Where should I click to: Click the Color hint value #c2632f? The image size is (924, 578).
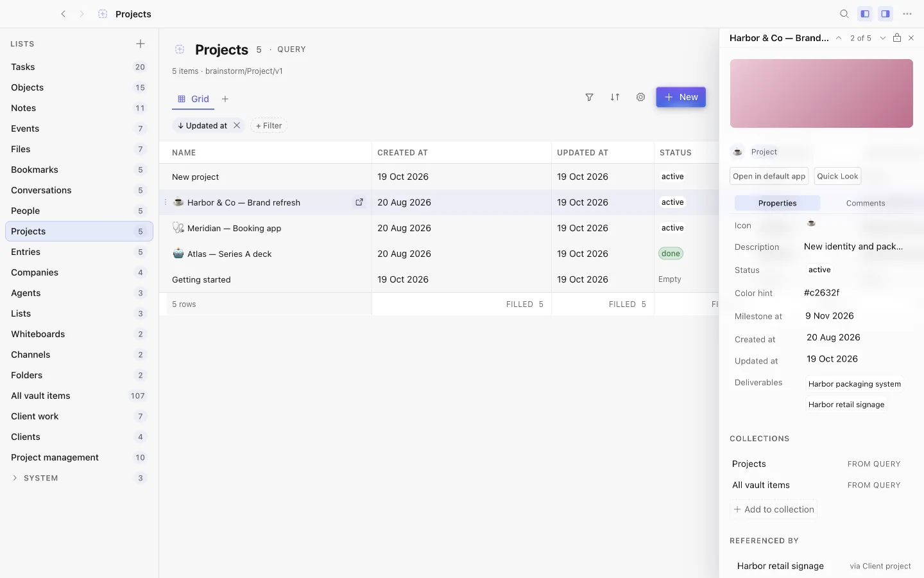pyautogui.click(x=822, y=293)
